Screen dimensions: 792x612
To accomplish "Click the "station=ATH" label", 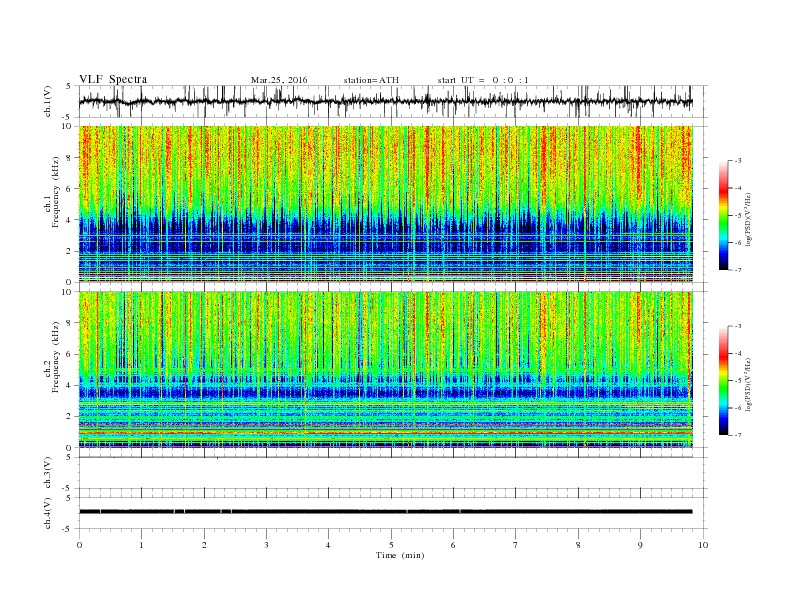I will (x=371, y=80).
